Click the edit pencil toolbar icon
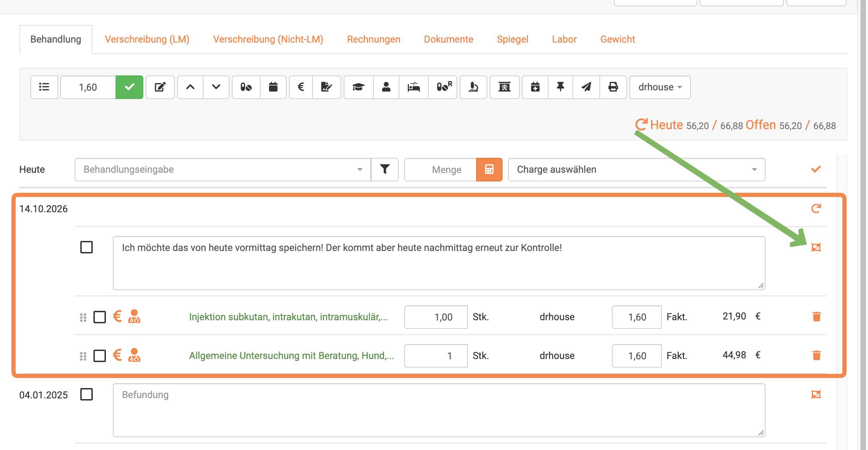 (160, 87)
